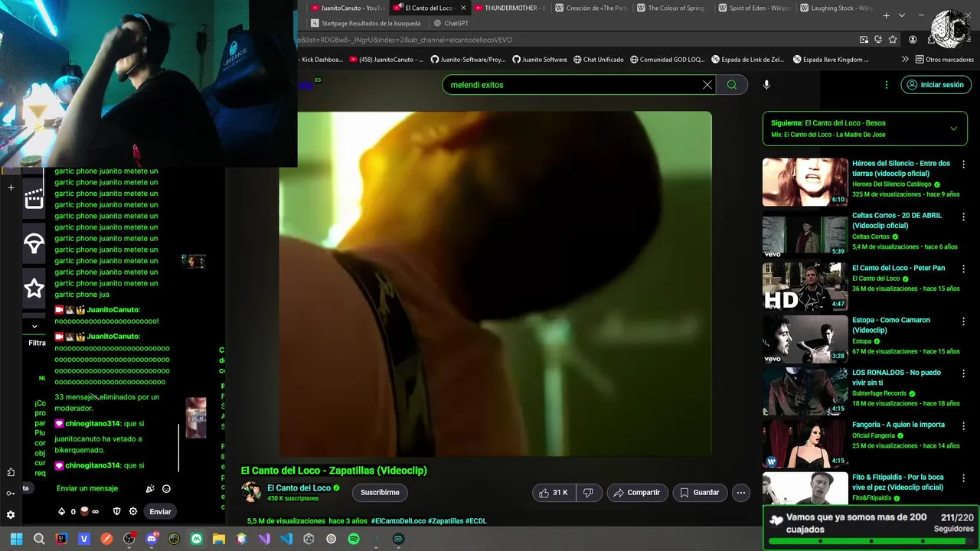
Task: Show hidden bookmarks double-chevron
Action: tap(905, 59)
